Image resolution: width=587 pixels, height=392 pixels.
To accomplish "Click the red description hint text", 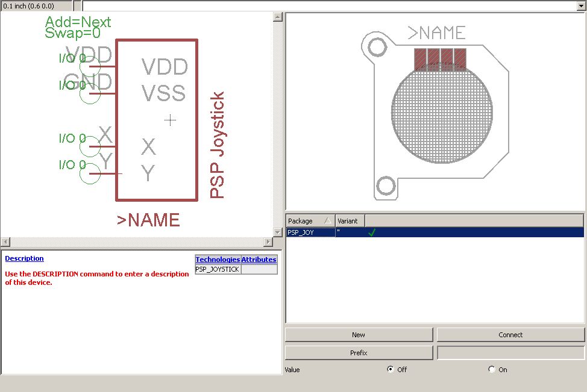I will (97, 278).
